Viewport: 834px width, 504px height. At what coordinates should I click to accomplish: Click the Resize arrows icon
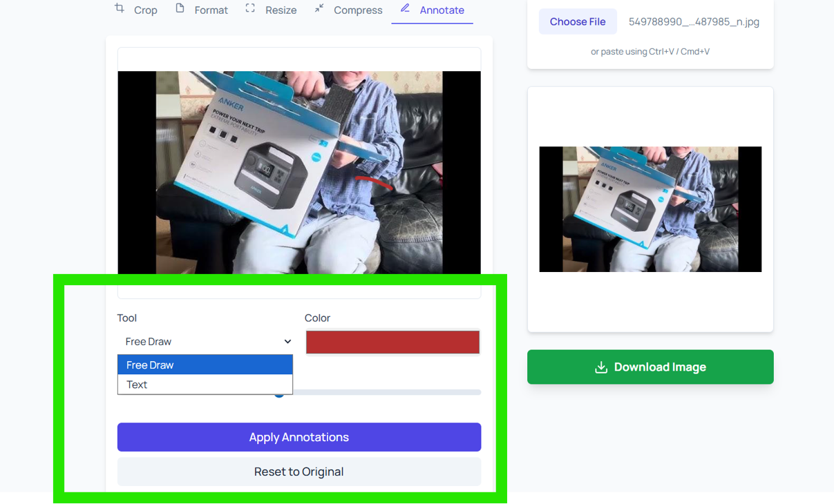click(x=250, y=9)
